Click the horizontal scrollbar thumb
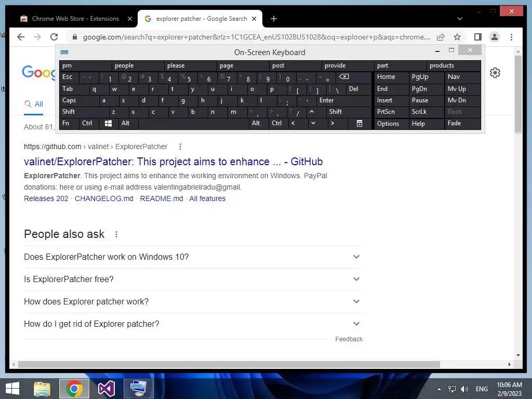 point(229,364)
